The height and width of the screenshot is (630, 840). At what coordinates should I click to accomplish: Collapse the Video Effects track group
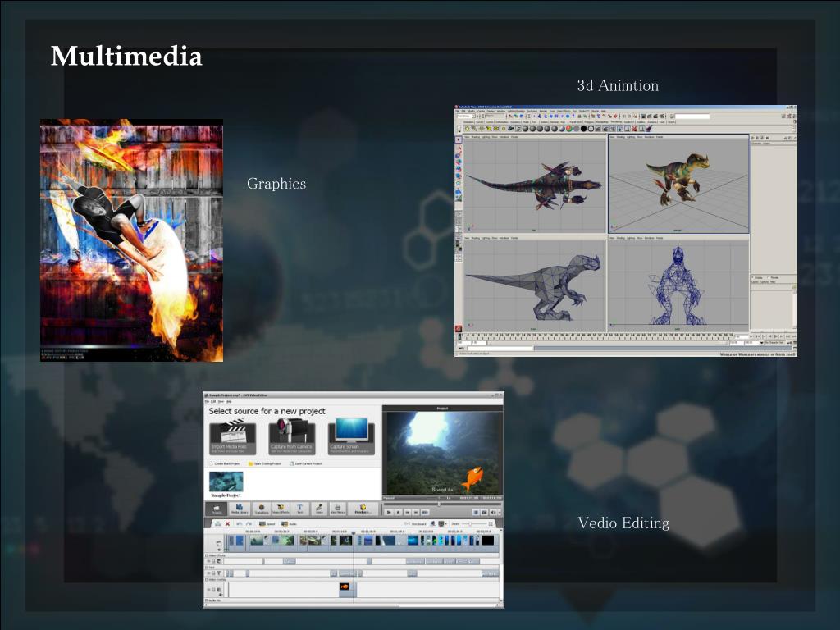206,555
